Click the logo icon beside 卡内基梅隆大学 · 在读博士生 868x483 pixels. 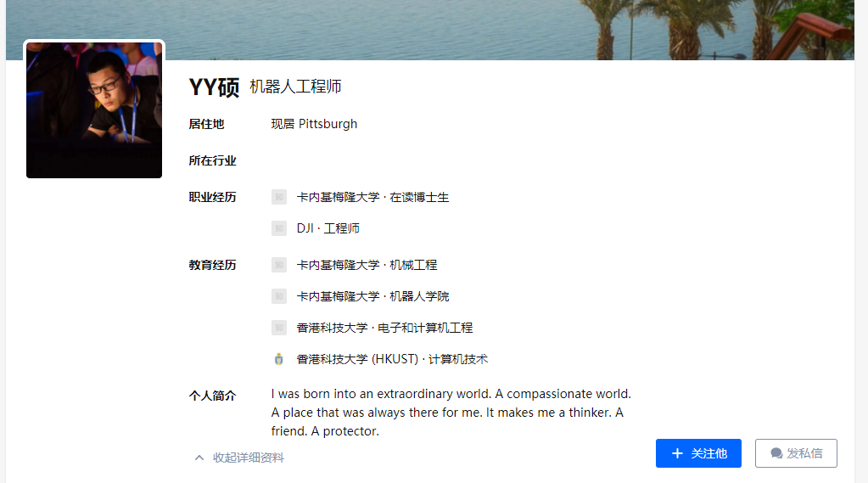pyautogui.click(x=279, y=197)
